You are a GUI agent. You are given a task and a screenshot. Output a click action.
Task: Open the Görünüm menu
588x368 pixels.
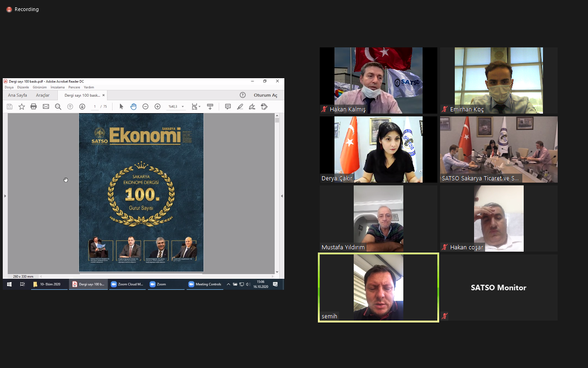click(x=40, y=87)
